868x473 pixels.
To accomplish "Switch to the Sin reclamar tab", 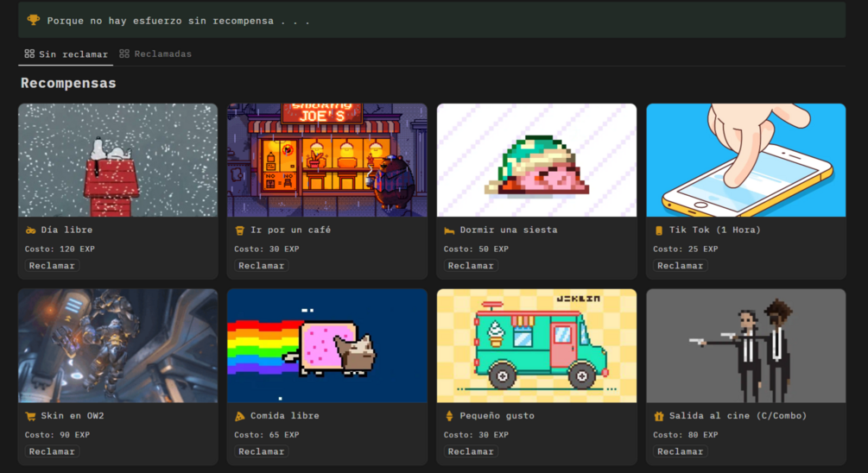I will coord(66,54).
